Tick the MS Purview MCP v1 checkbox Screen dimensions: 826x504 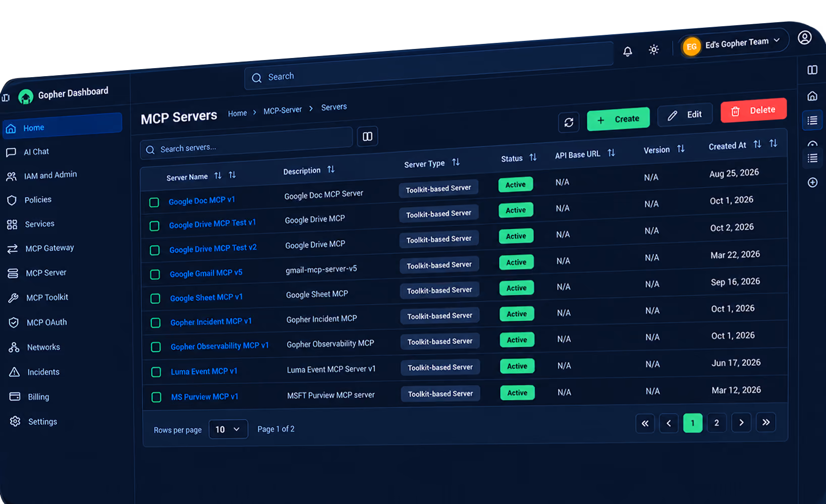pos(156,397)
